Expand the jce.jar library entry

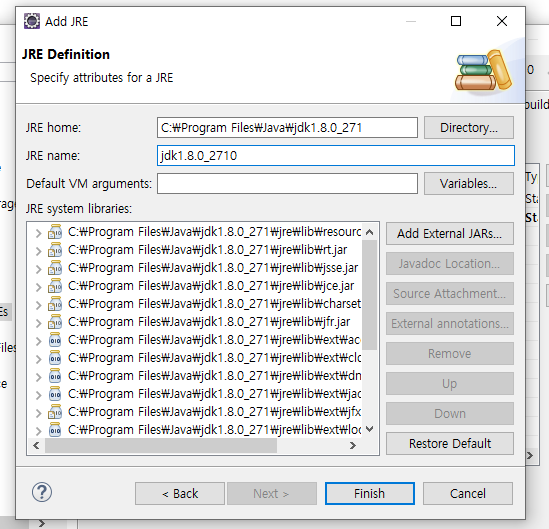pos(39,287)
